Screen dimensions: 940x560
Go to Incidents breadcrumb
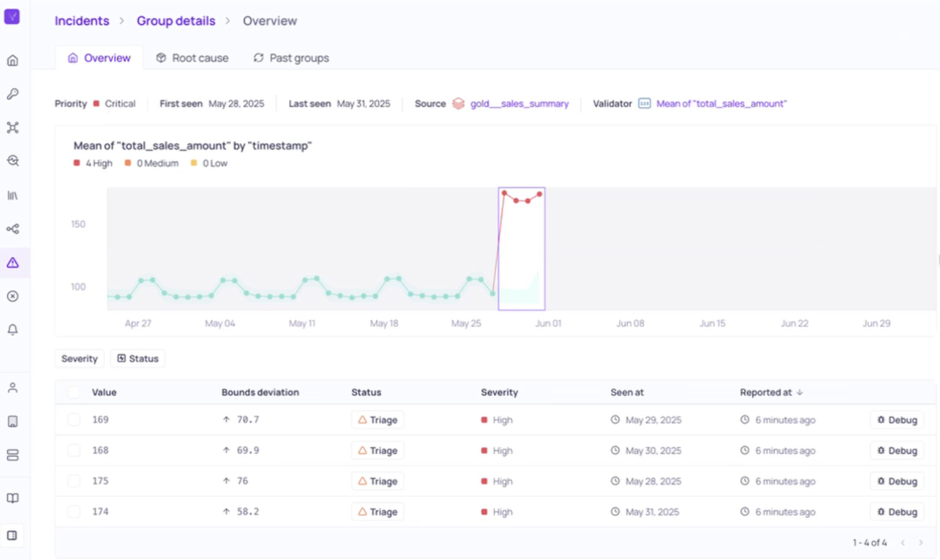click(x=82, y=21)
